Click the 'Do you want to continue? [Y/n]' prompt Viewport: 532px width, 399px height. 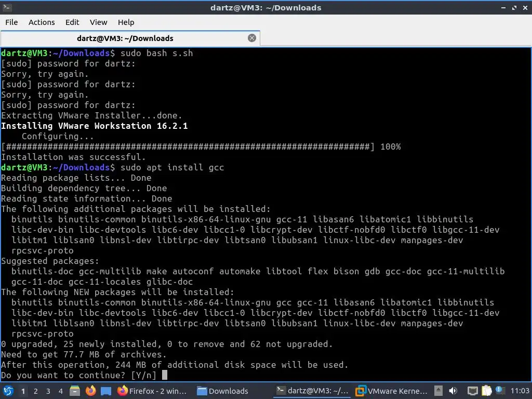point(79,375)
